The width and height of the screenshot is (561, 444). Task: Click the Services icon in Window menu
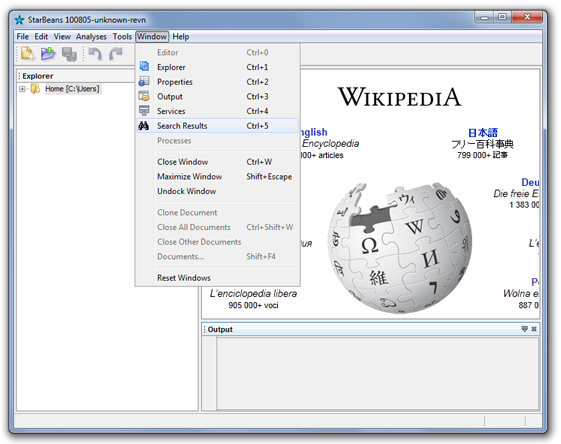[x=144, y=111]
